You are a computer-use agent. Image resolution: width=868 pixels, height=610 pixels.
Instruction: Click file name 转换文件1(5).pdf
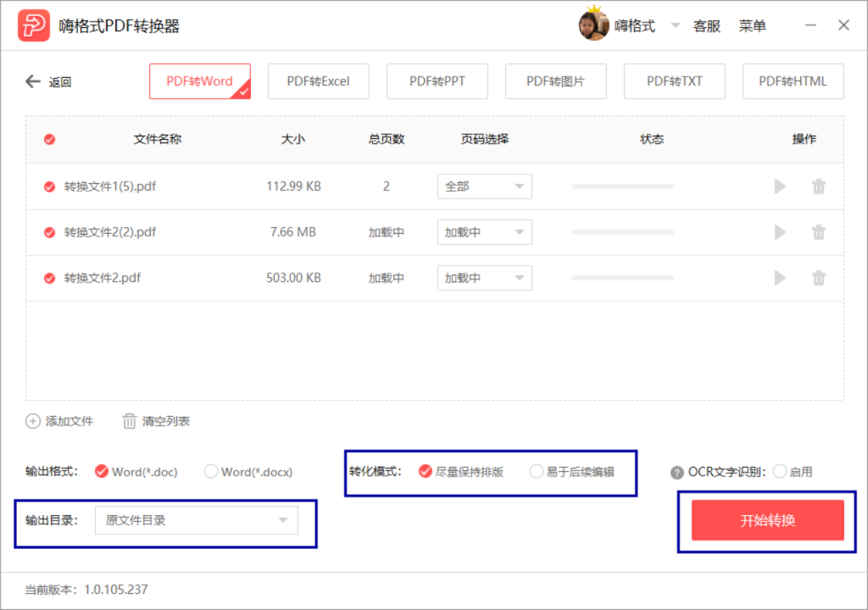[109, 186]
